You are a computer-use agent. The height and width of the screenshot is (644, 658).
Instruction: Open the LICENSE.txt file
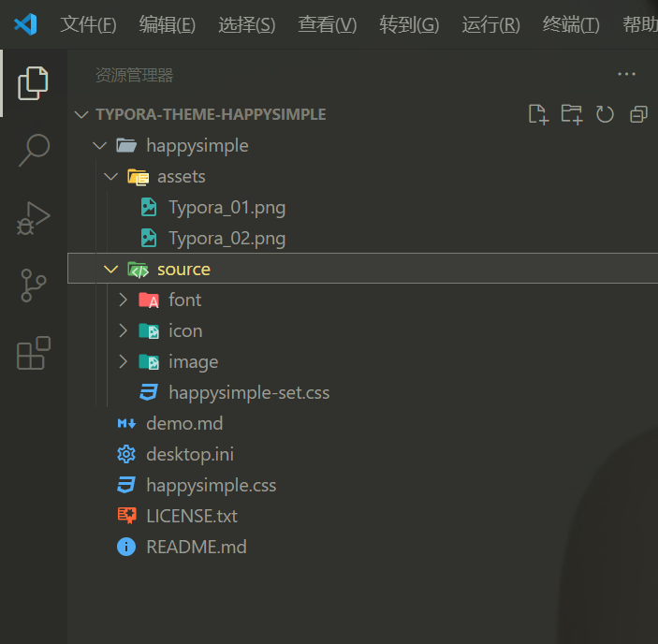(192, 516)
